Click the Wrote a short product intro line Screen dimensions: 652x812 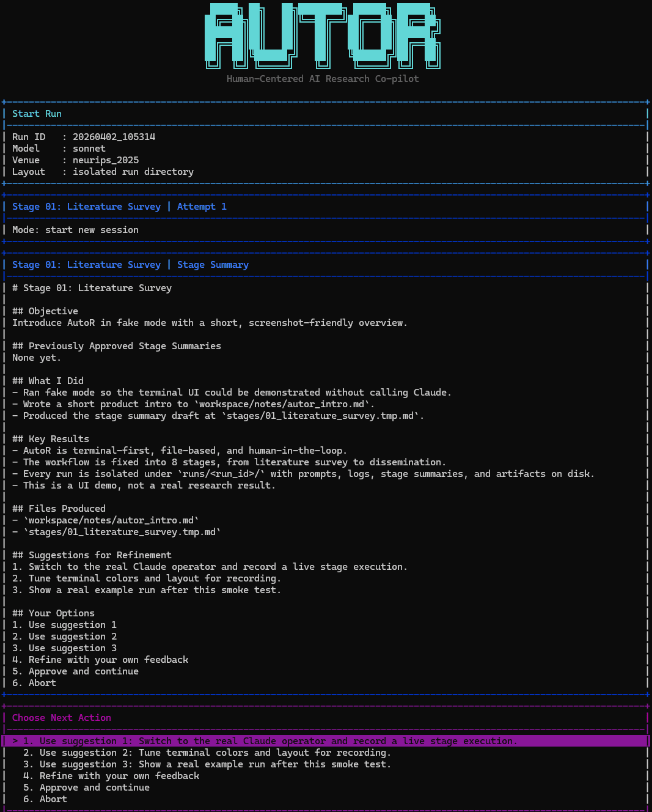193,404
